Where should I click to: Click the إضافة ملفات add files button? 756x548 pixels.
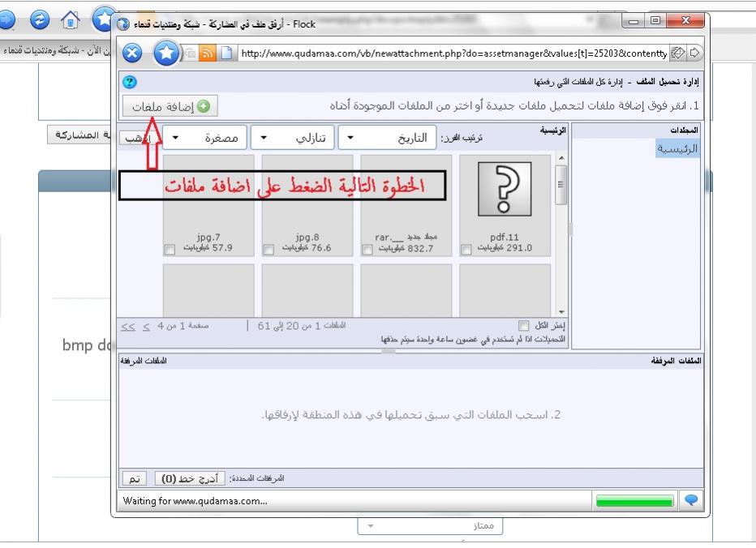click(170, 106)
